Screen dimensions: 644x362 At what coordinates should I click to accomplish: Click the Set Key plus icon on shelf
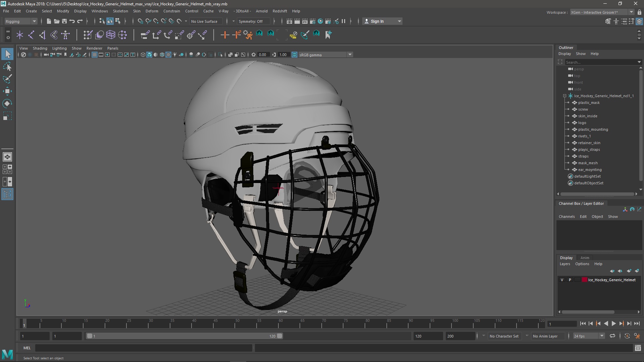pyautogui.click(x=225, y=35)
